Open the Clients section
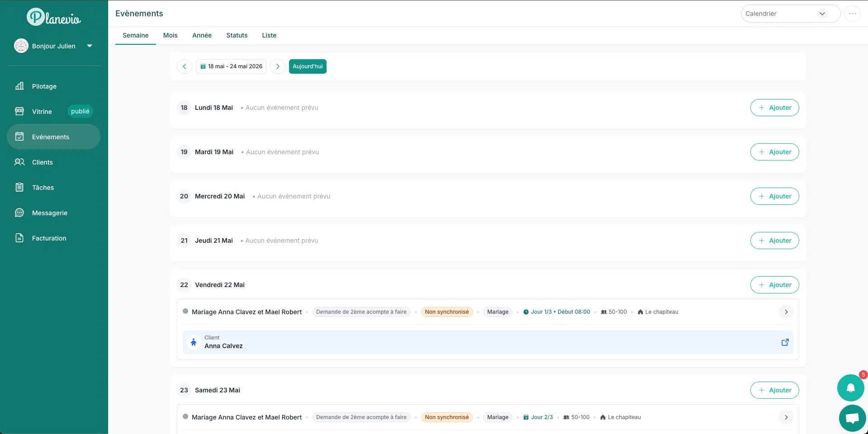 [x=43, y=162]
